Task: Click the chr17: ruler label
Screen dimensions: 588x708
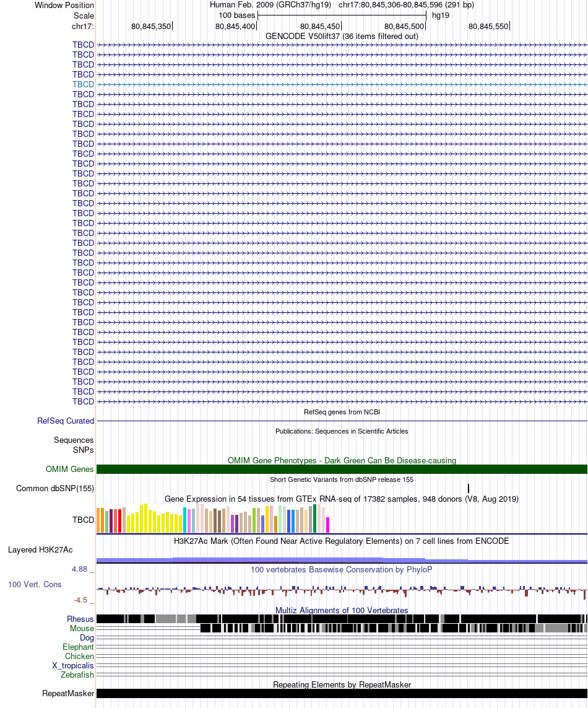Action: point(82,27)
